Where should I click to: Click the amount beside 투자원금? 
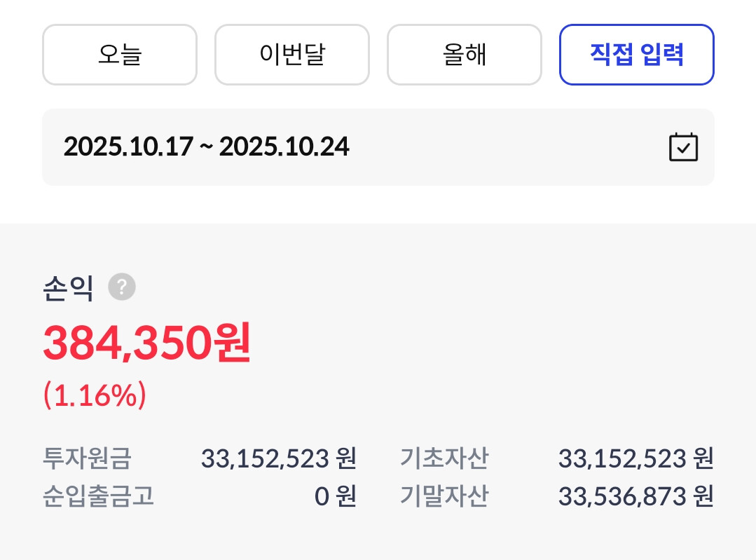pos(278,459)
